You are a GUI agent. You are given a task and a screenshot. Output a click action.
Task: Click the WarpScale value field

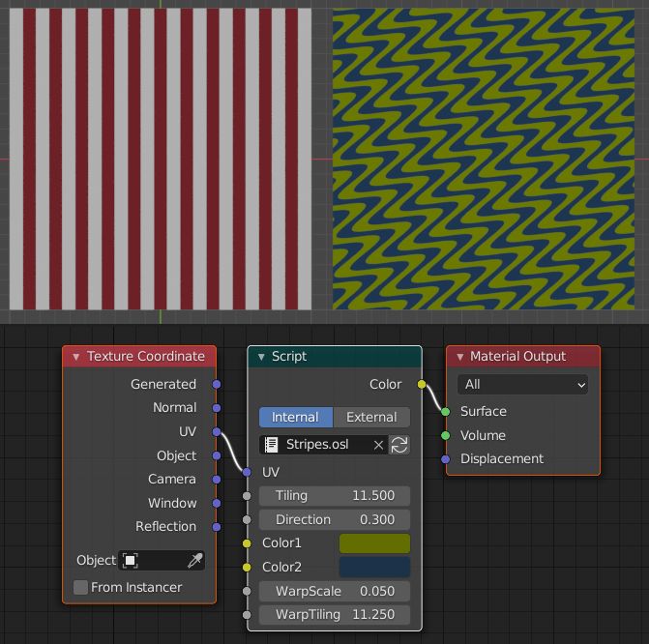coord(335,591)
